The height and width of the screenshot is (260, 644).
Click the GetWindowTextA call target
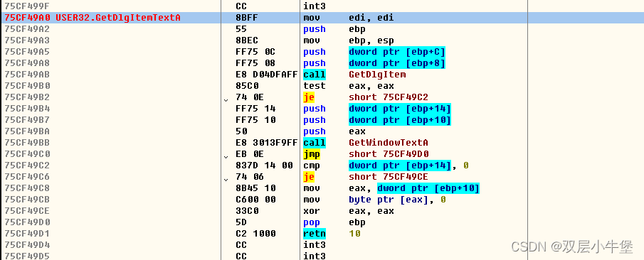tap(389, 143)
